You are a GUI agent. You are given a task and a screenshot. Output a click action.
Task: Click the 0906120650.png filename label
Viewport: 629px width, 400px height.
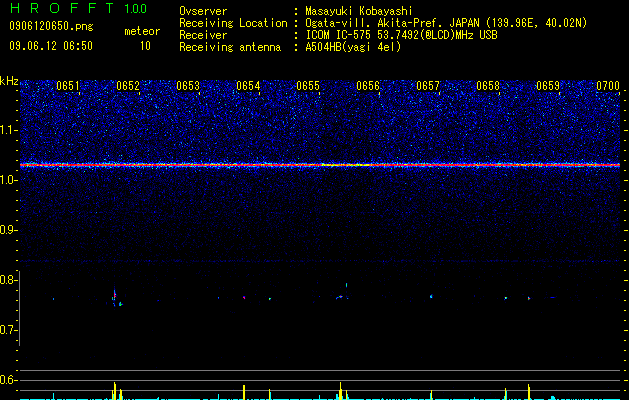pyautogui.click(x=51, y=26)
